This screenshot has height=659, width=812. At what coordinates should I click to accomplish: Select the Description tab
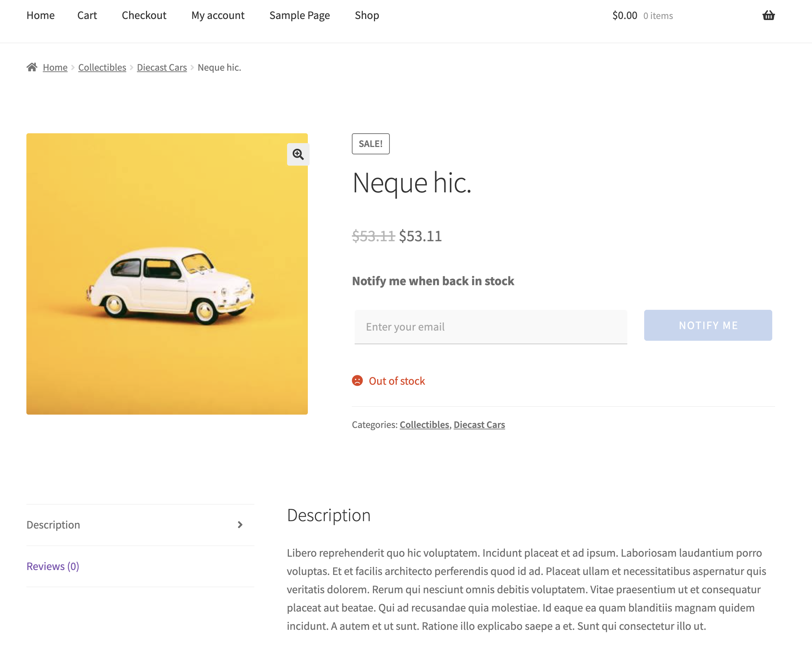pos(53,525)
